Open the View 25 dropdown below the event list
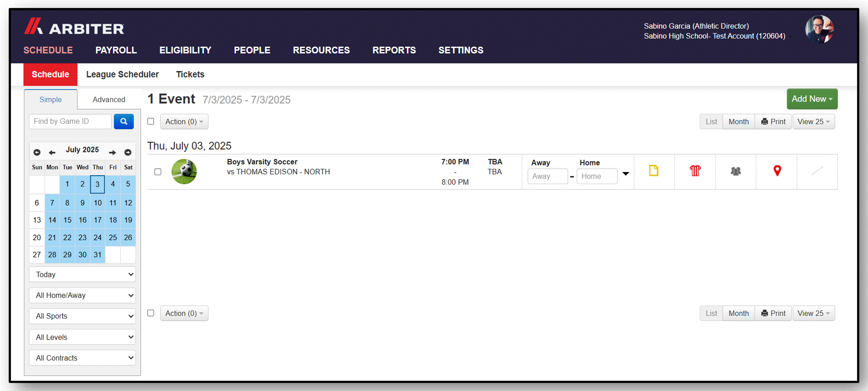 (x=814, y=313)
